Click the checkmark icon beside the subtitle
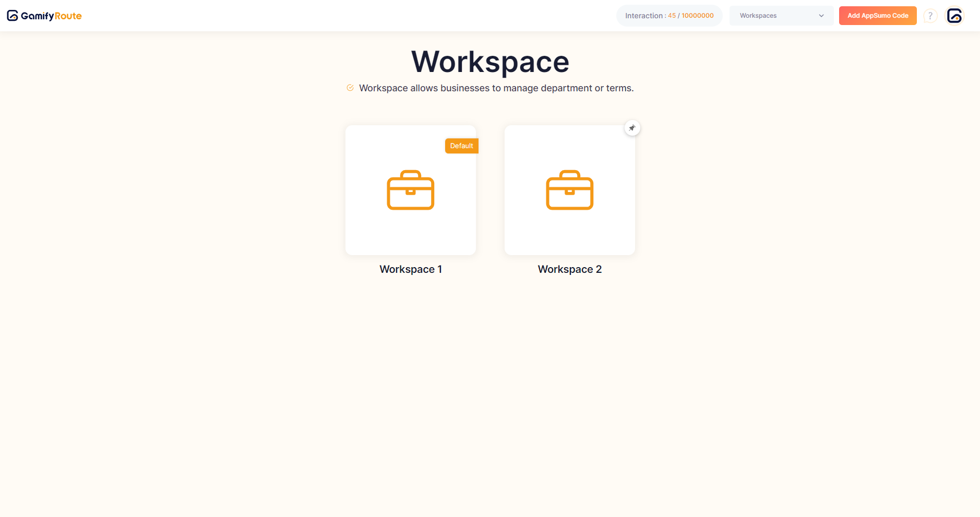Image resolution: width=980 pixels, height=517 pixels. 350,88
